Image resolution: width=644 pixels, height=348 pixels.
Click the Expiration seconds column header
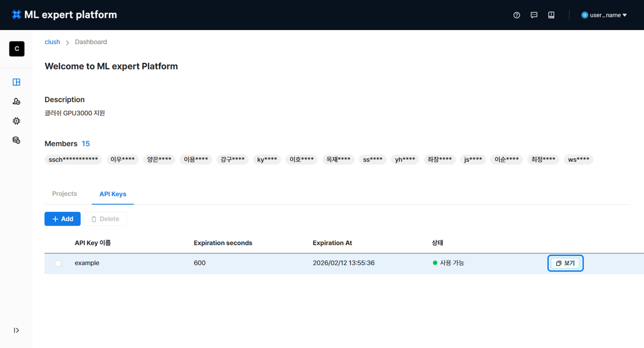[223, 243]
